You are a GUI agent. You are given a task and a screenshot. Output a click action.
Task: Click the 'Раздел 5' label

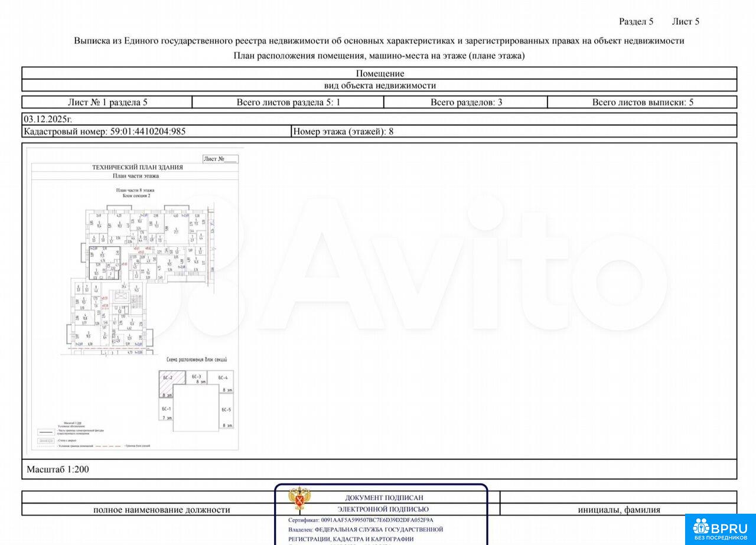point(636,22)
